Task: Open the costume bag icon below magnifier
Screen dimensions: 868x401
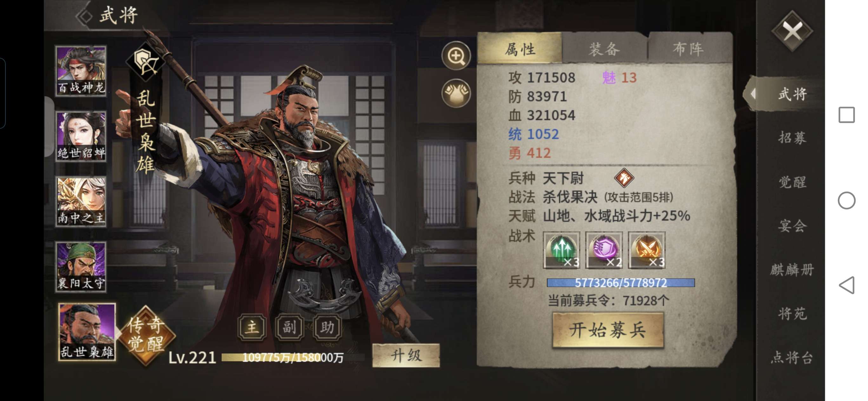Action: [x=456, y=93]
